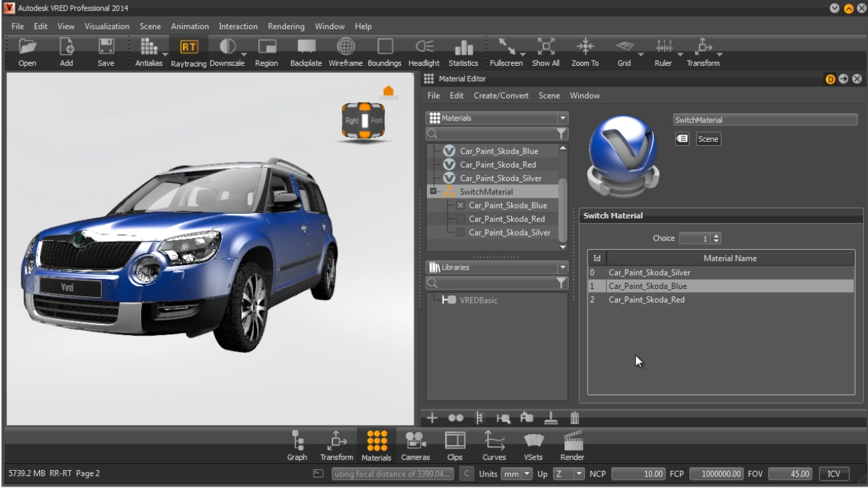Open the main File menu
868x488 pixels.
coord(17,27)
